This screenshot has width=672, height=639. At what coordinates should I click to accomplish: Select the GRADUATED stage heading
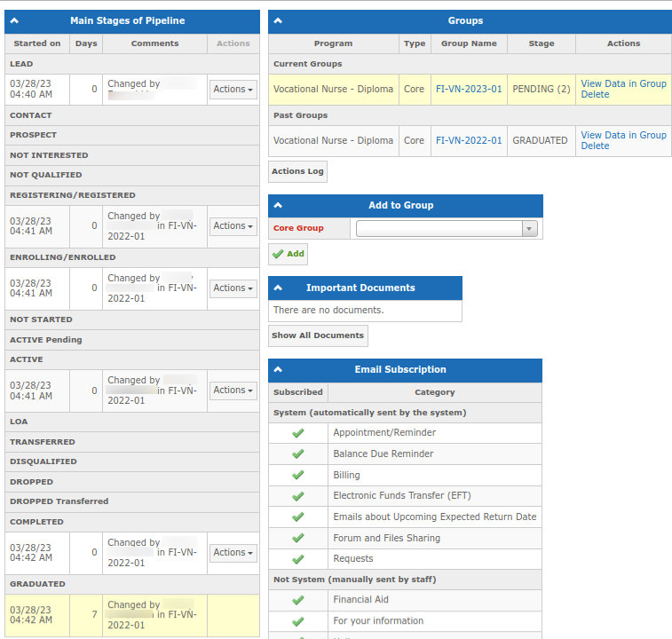click(132, 584)
